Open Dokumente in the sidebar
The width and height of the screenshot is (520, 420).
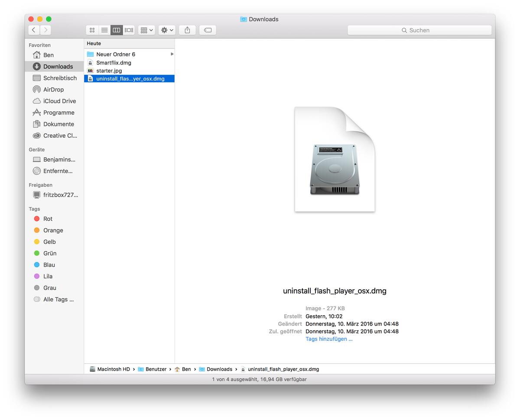coord(58,124)
